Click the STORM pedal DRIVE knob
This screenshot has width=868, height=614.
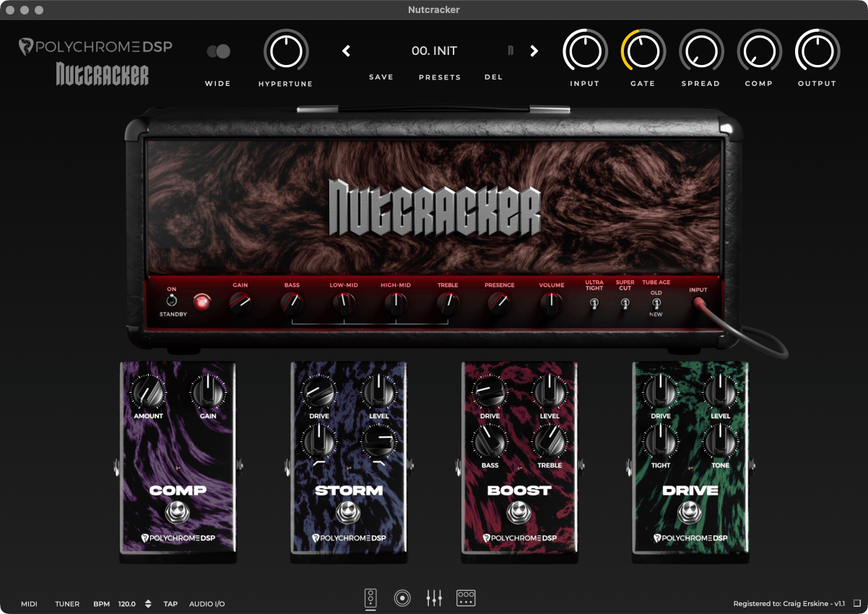click(x=319, y=393)
